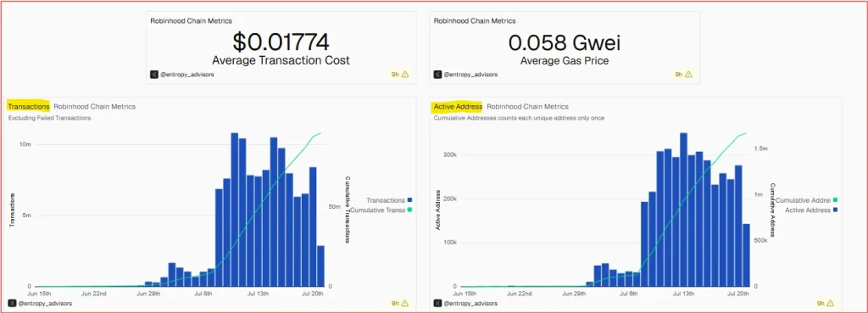Click the $0.01774 transaction cost value
This screenshot has height=314, width=868.
click(x=281, y=42)
